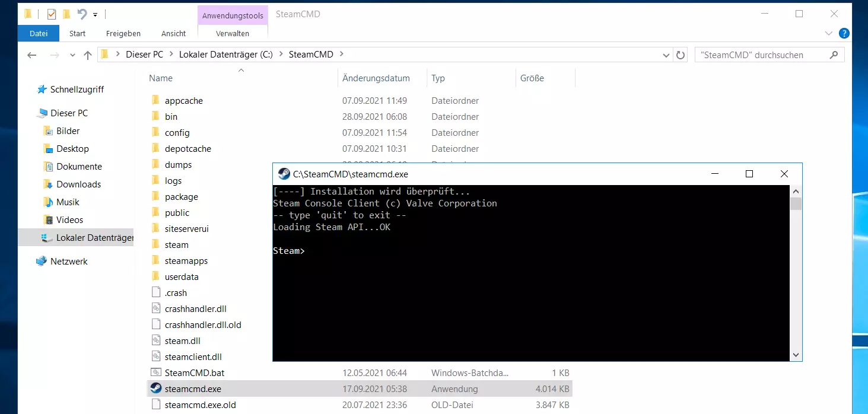Open Musik in the navigation pane

(68, 202)
